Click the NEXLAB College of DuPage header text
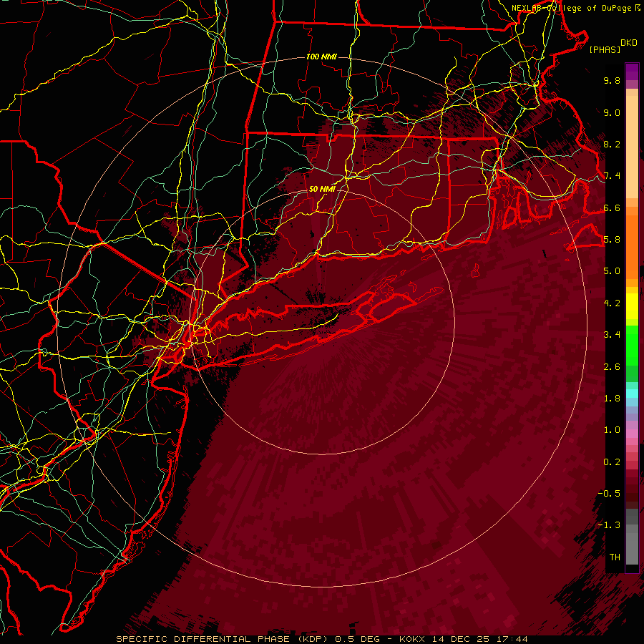This screenshot has height=644, width=644. point(575,8)
